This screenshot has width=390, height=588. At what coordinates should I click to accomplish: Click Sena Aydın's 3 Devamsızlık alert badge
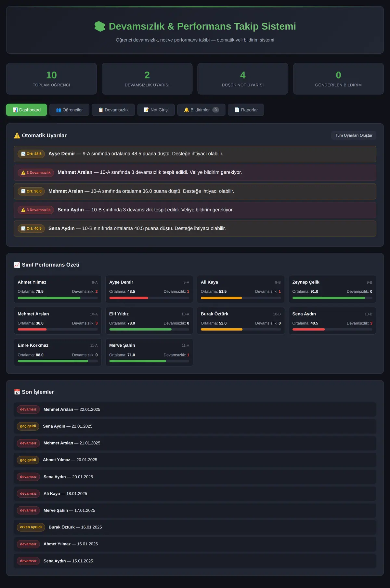click(x=36, y=210)
